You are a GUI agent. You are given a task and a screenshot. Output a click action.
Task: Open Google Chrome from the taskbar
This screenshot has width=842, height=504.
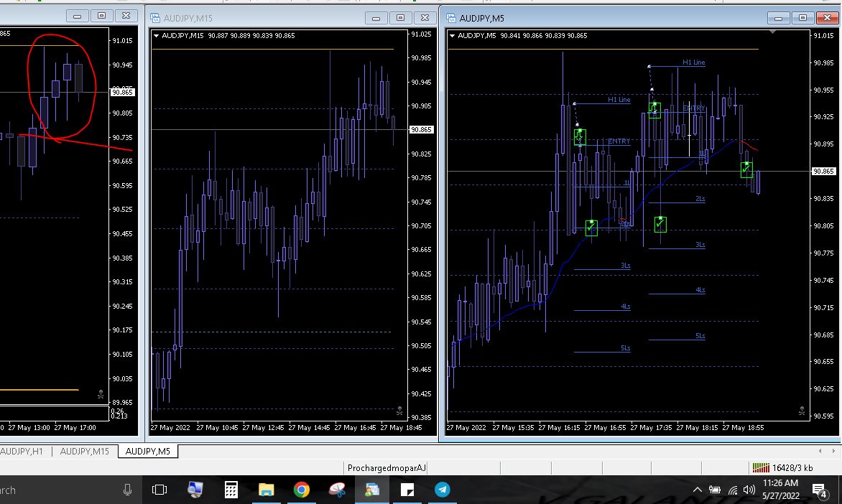pyautogui.click(x=301, y=490)
